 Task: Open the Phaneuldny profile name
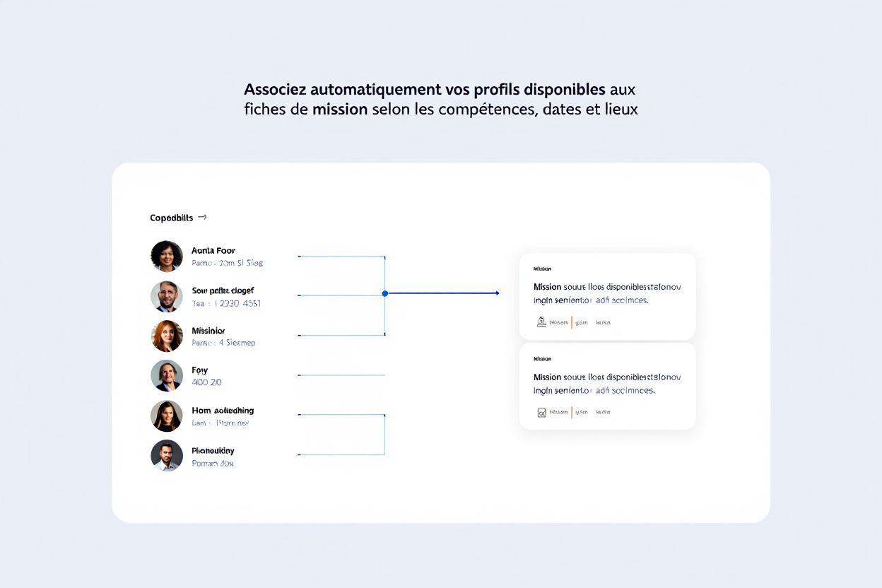213,450
